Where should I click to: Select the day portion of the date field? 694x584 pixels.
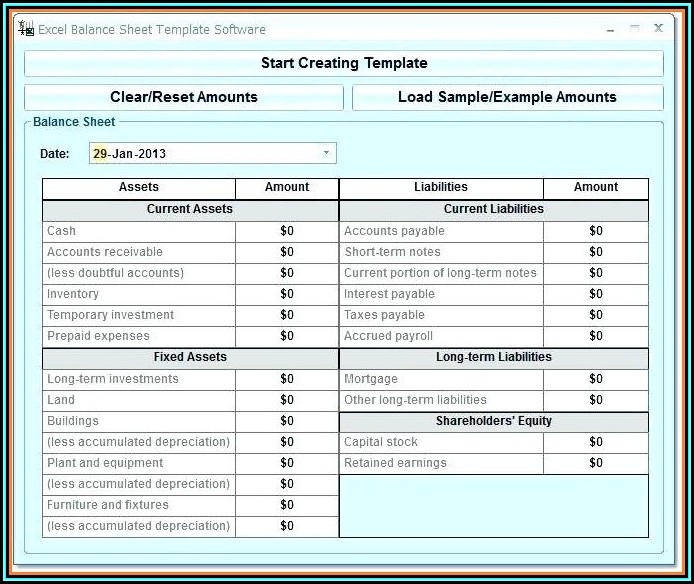pos(100,154)
